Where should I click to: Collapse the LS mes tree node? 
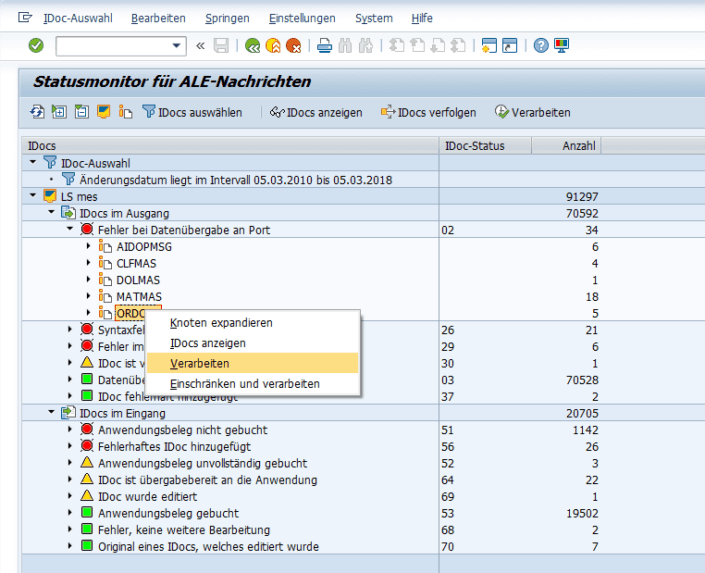click(x=35, y=196)
